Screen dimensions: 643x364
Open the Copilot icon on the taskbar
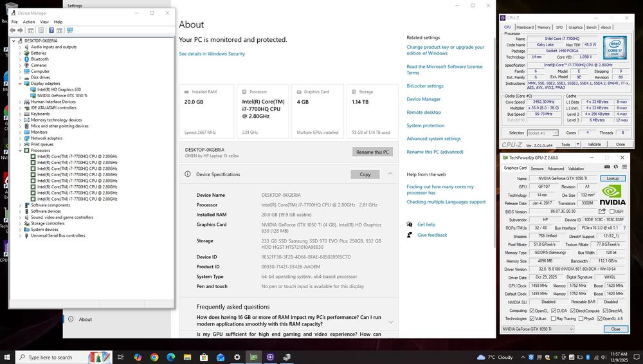(138, 358)
